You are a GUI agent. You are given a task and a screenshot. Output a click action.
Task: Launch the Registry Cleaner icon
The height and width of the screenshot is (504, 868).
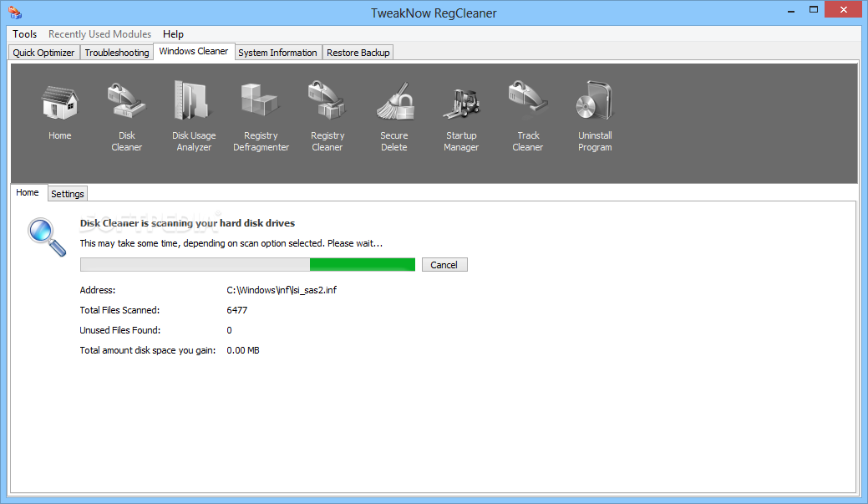(327, 101)
